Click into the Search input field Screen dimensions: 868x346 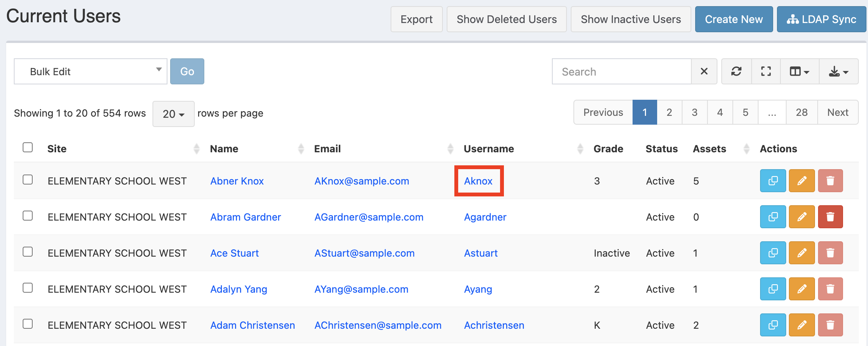click(x=621, y=71)
